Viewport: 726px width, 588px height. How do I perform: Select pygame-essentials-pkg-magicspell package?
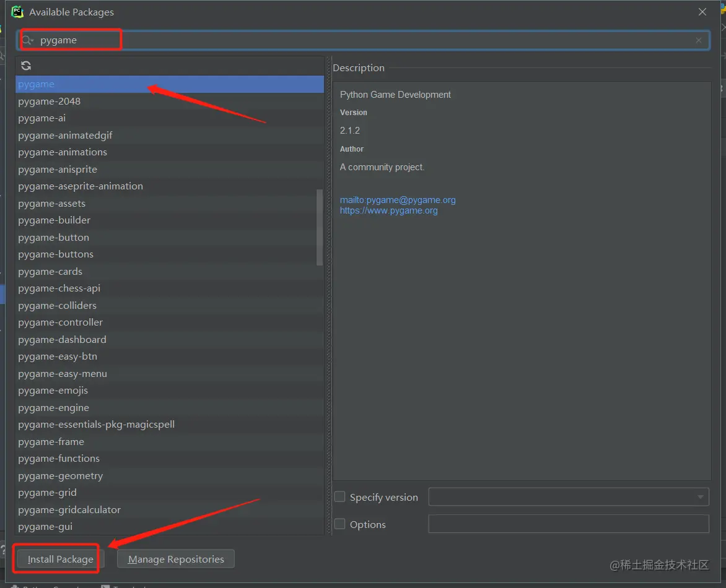click(170, 424)
